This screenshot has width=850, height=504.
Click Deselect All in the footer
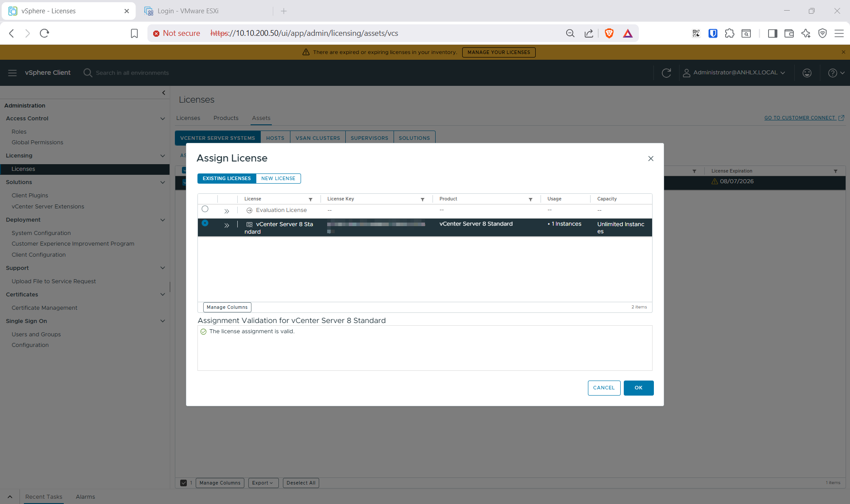(301, 483)
